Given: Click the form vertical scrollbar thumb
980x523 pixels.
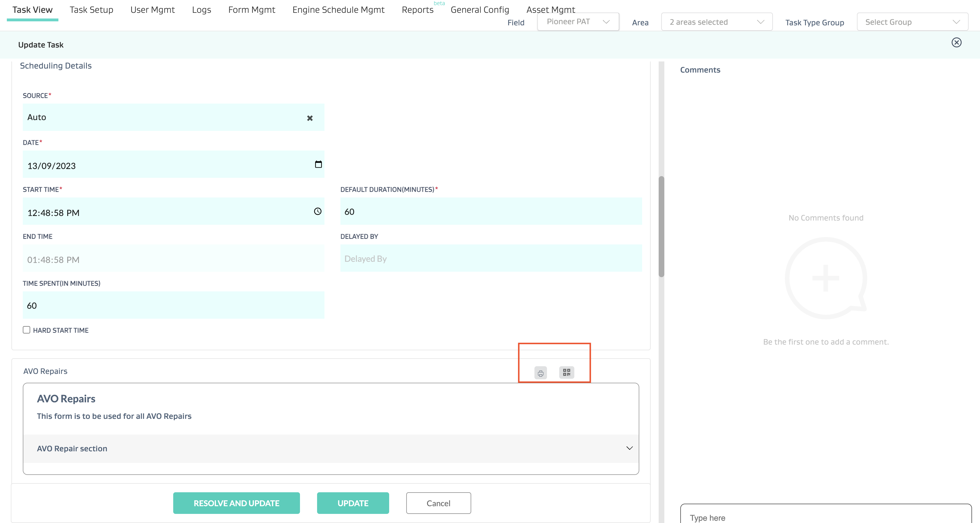Looking at the screenshot, I should 661,226.
